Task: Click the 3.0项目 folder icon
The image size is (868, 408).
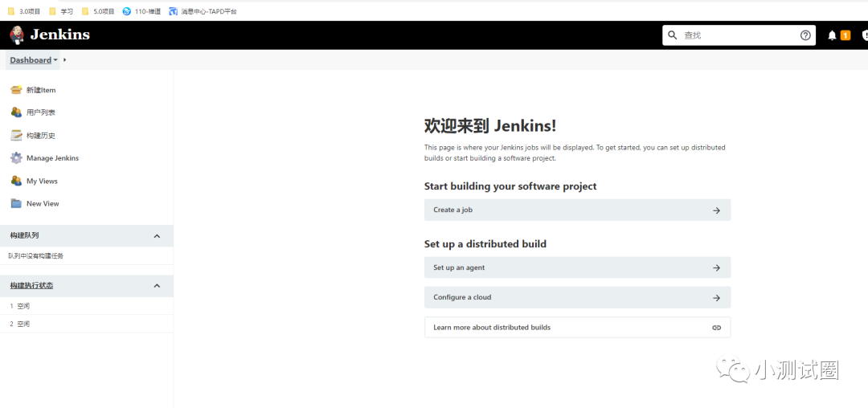Action: coord(11,11)
